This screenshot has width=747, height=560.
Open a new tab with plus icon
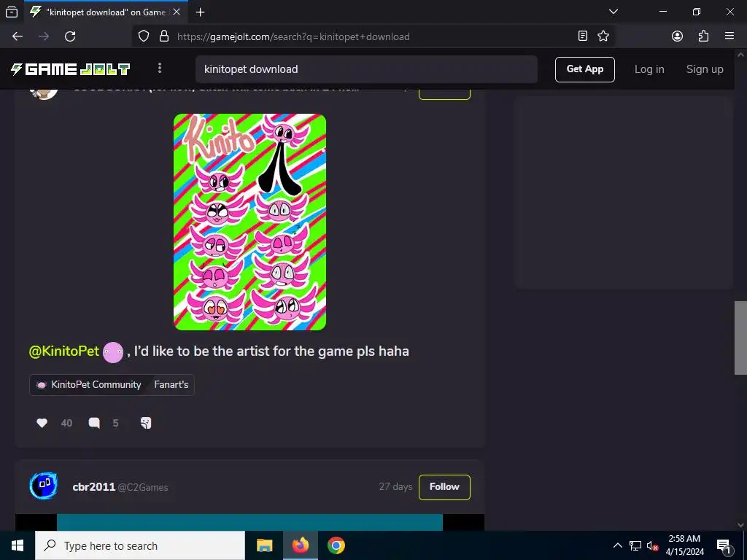pyautogui.click(x=201, y=12)
